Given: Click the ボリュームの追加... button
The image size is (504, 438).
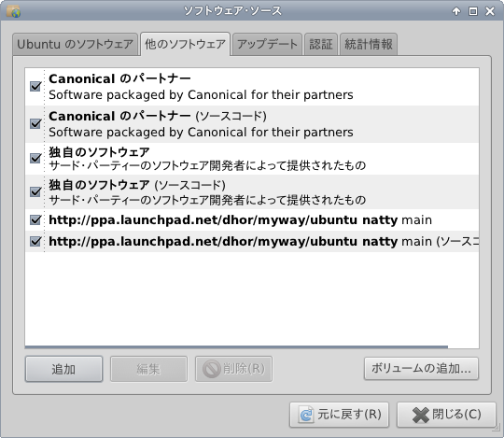Looking at the screenshot, I should [421, 369].
